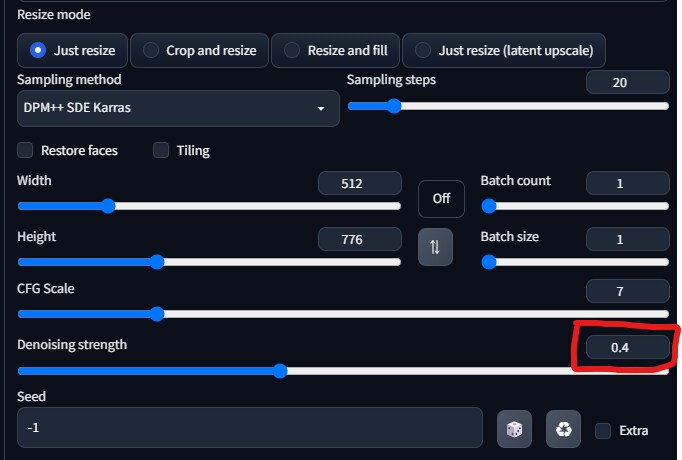
Task: Focus the Seed input field
Action: 250,428
